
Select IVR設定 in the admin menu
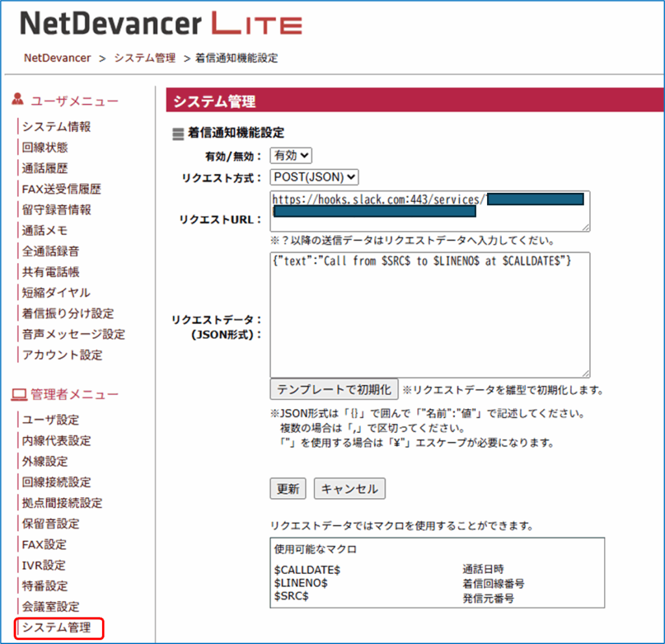44,565
